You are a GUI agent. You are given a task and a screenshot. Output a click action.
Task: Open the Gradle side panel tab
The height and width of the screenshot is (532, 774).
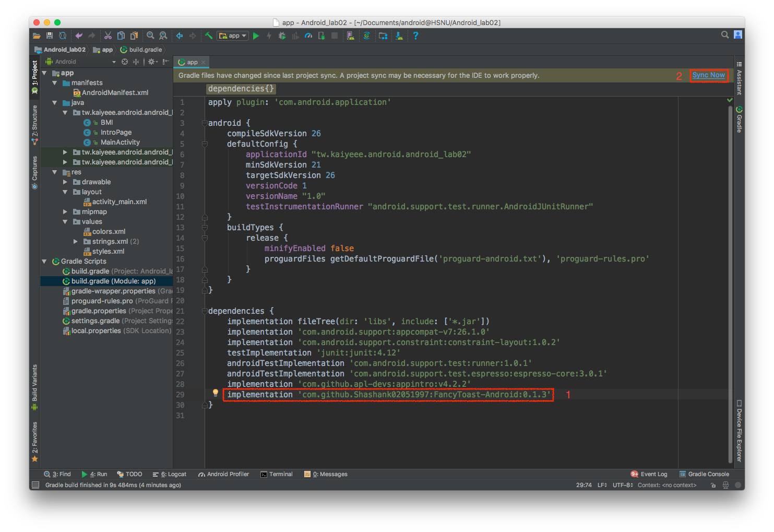click(x=739, y=119)
